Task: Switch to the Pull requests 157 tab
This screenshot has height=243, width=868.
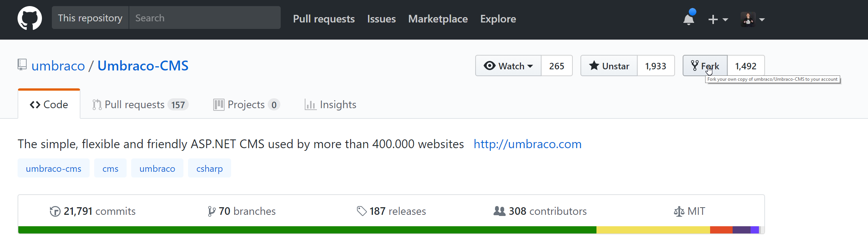Action: (x=140, y=104)
